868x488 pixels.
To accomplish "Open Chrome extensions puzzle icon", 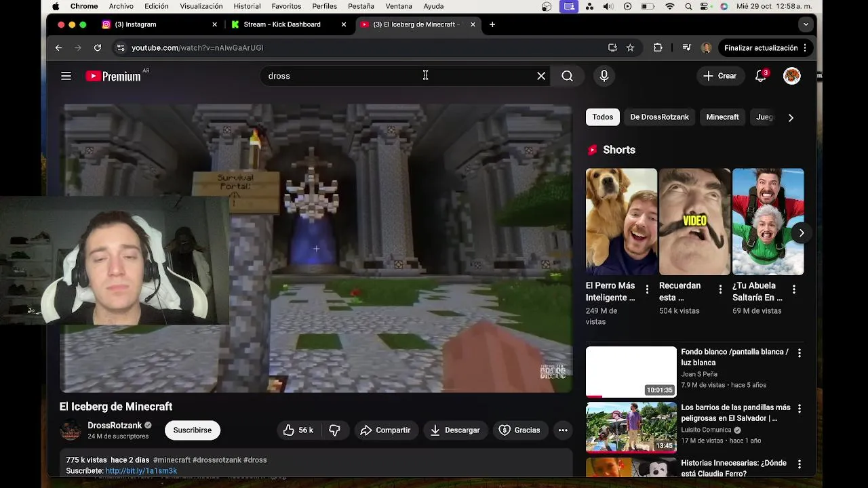I will [x=658, y=47].
